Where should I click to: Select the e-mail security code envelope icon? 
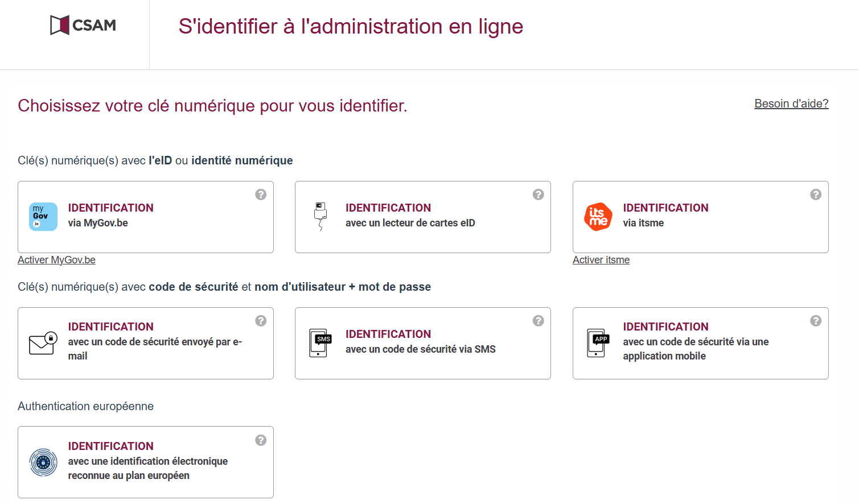coord(43,342)
